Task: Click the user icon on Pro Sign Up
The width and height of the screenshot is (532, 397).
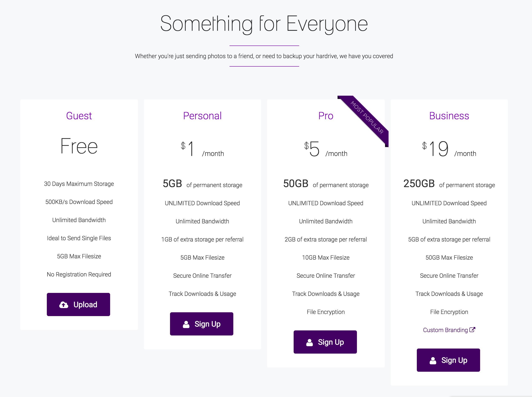Action: [x=309, y=342]
